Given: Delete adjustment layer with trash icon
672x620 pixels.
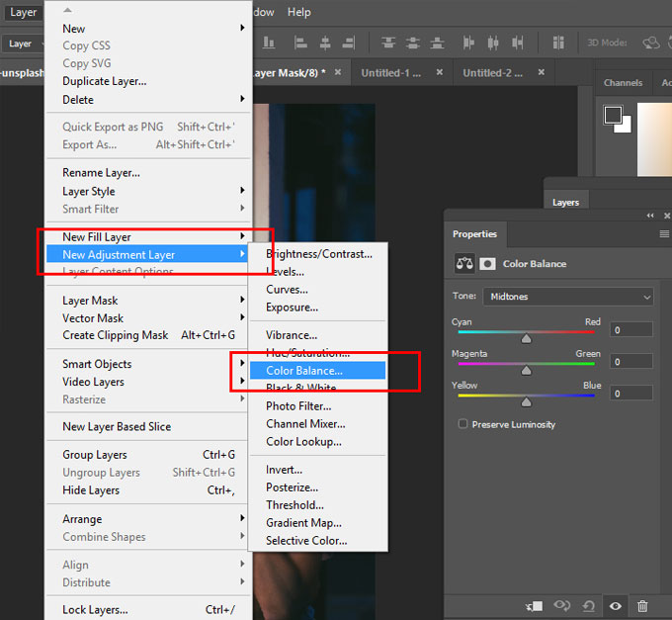Looking at the screenshot, I should pyautogui.click(x=642, y=605).
